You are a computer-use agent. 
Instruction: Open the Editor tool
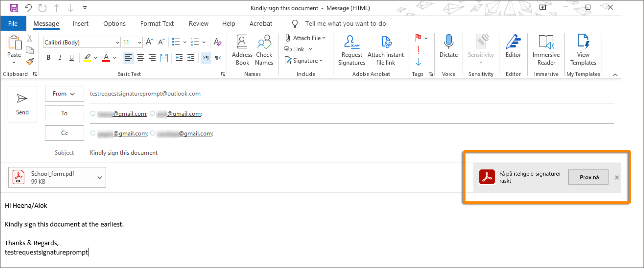click(513, 43)
